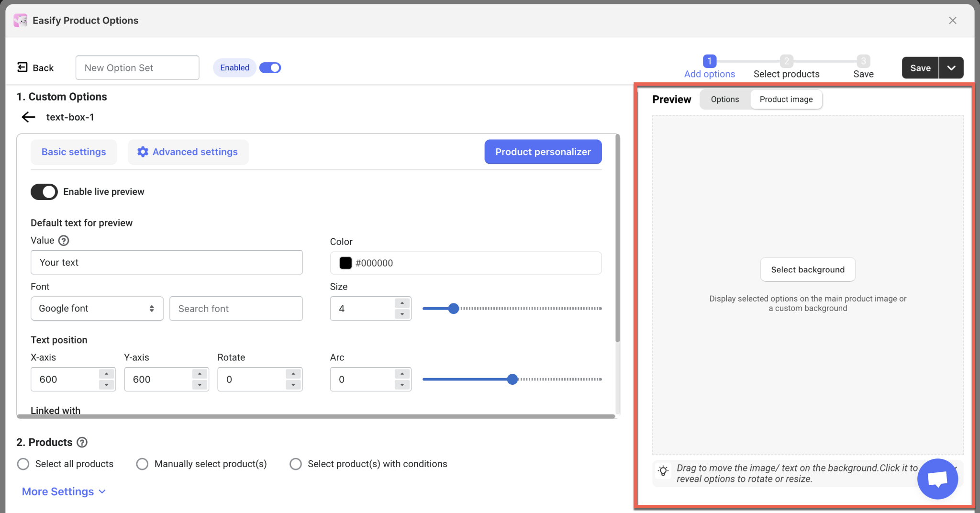
Task: Switch to Advanced settings tab
Action: (188, 152)
